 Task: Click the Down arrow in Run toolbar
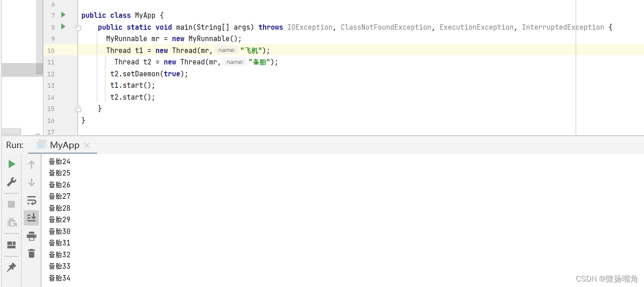(32, 182)
